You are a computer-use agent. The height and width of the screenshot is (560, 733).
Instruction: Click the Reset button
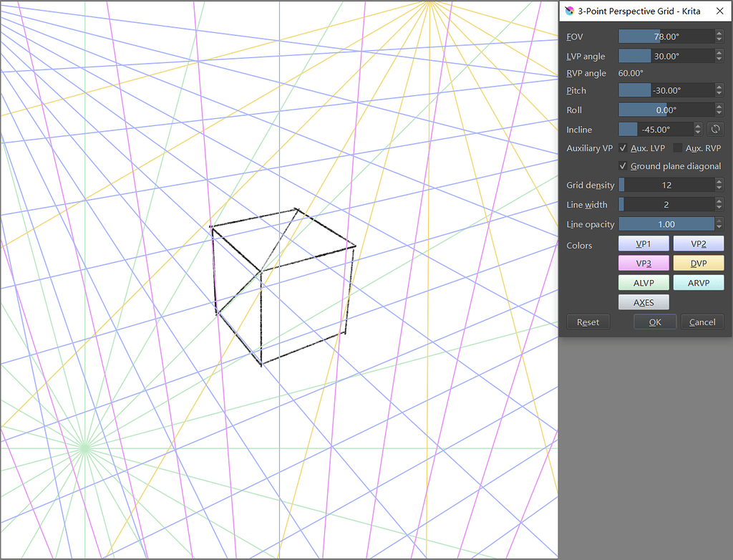tap(588, 322)
